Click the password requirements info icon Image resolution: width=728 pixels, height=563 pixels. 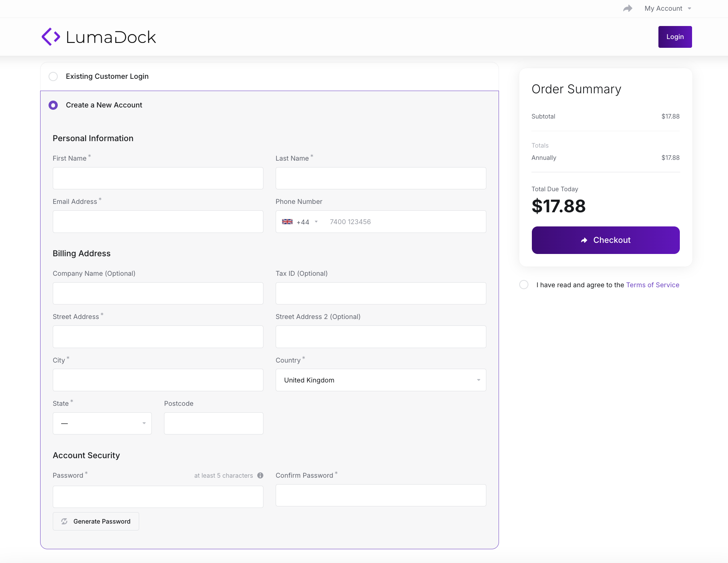pyautogui.click(x=260, y=475)
